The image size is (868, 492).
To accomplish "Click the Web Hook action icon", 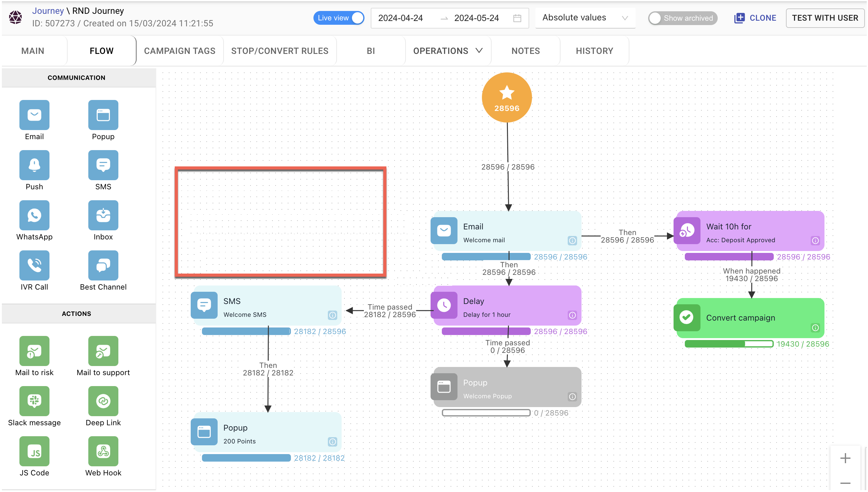I will pyautogui.click(x=103, y=451).
